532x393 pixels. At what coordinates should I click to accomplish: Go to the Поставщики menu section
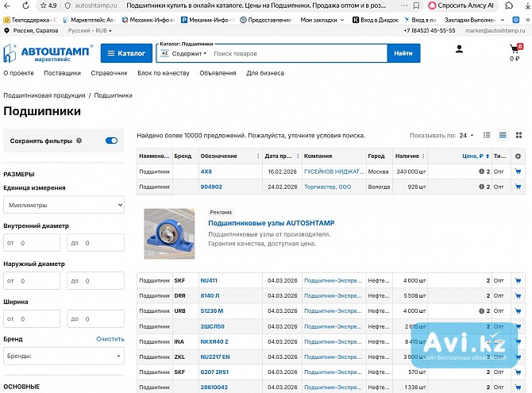point(62,73)
